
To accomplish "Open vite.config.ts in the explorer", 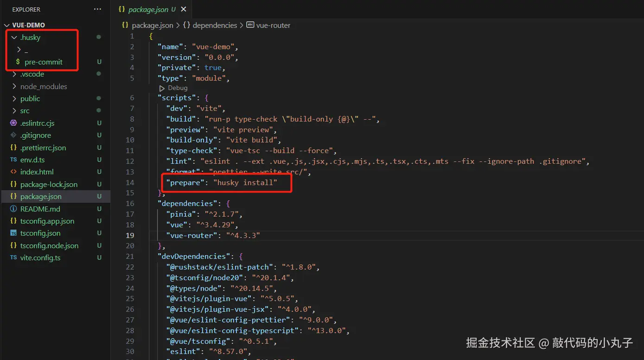I will click(40, 258).
